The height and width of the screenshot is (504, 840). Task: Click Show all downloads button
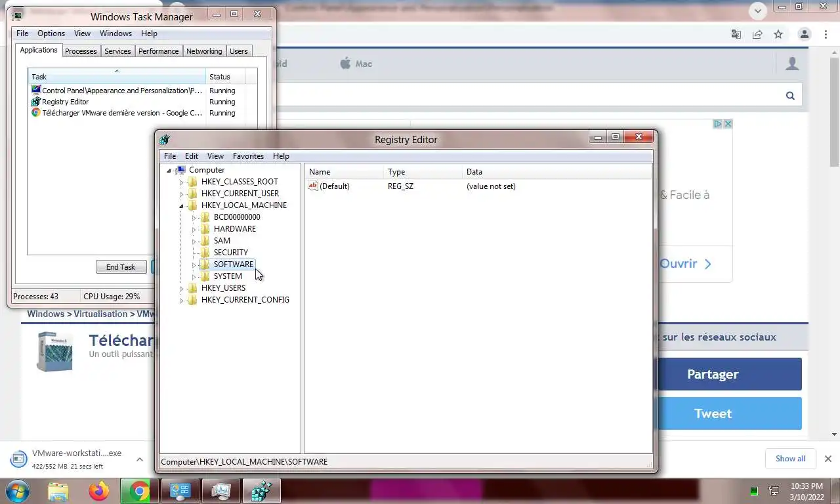(x=790, y=459)
